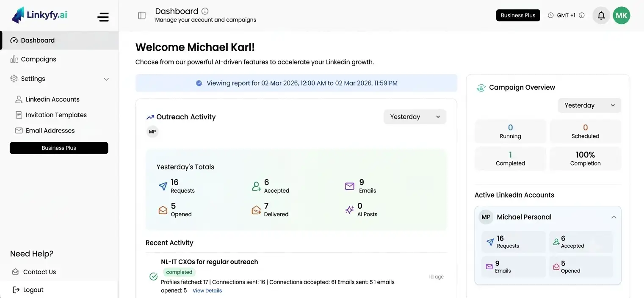
Task: Click the info icon after GMT +1
Action: click(x=582, y=15)
